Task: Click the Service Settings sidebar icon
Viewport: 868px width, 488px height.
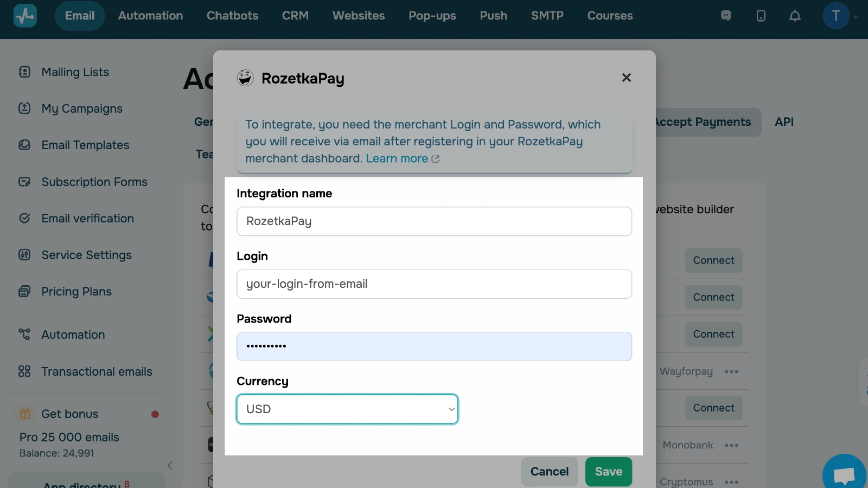Action: (x=24, y=254)
